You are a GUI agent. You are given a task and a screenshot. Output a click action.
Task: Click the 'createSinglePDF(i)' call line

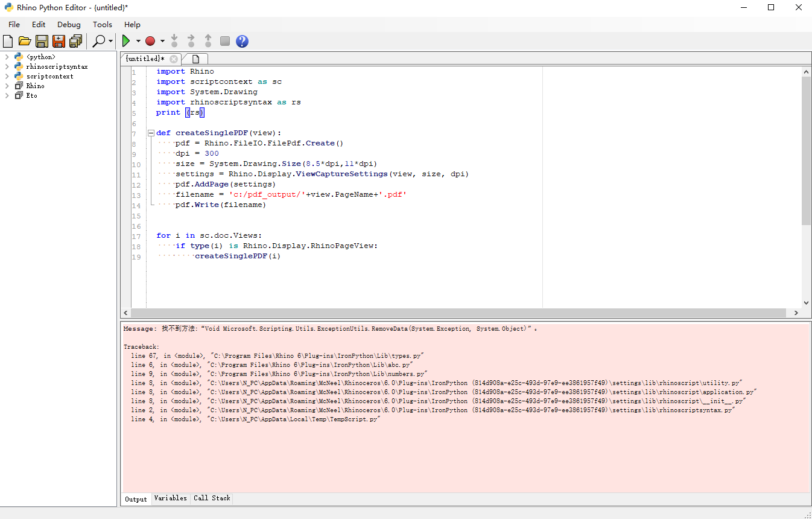click(x=238, y=256)
